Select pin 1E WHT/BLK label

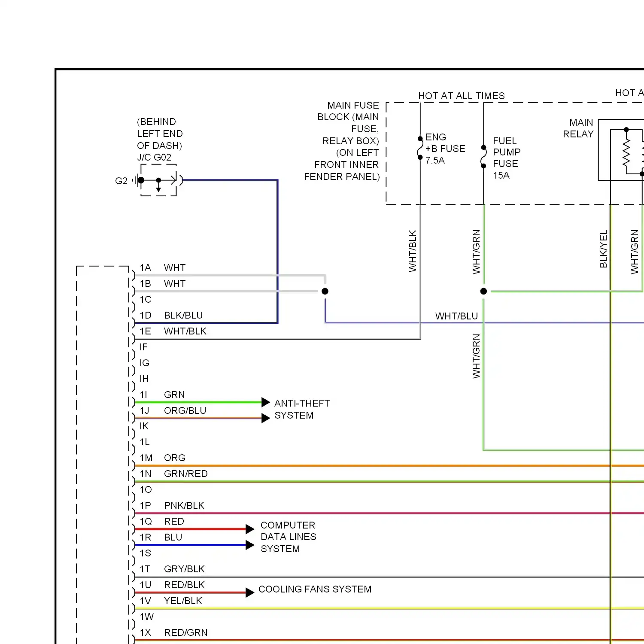(x=173, y=331)
